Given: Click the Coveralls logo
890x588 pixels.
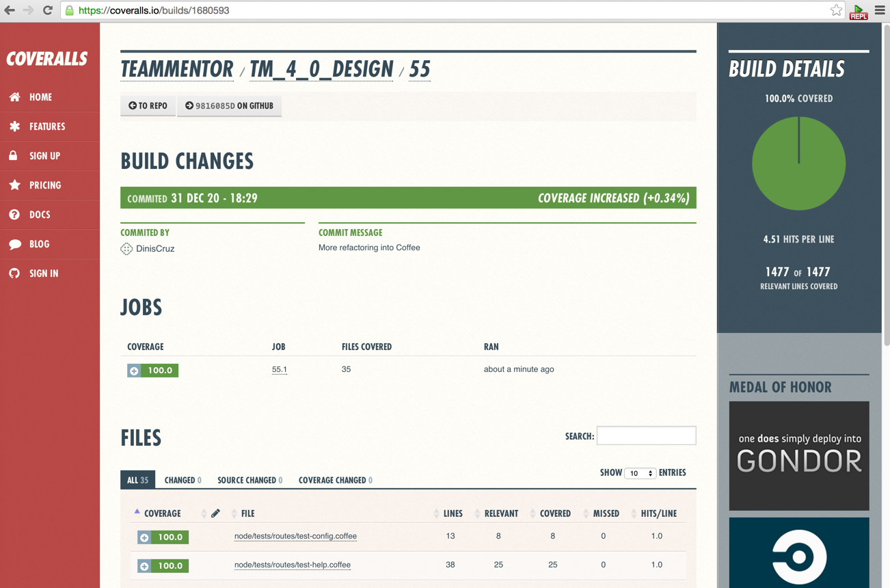Looking at the screenshot, I should (x=47, y=59).
